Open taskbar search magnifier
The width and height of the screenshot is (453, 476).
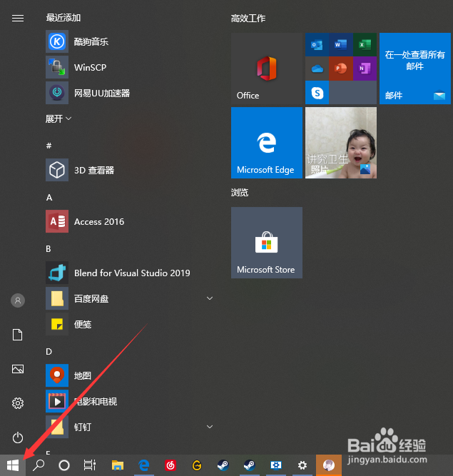tap(39, 465)
